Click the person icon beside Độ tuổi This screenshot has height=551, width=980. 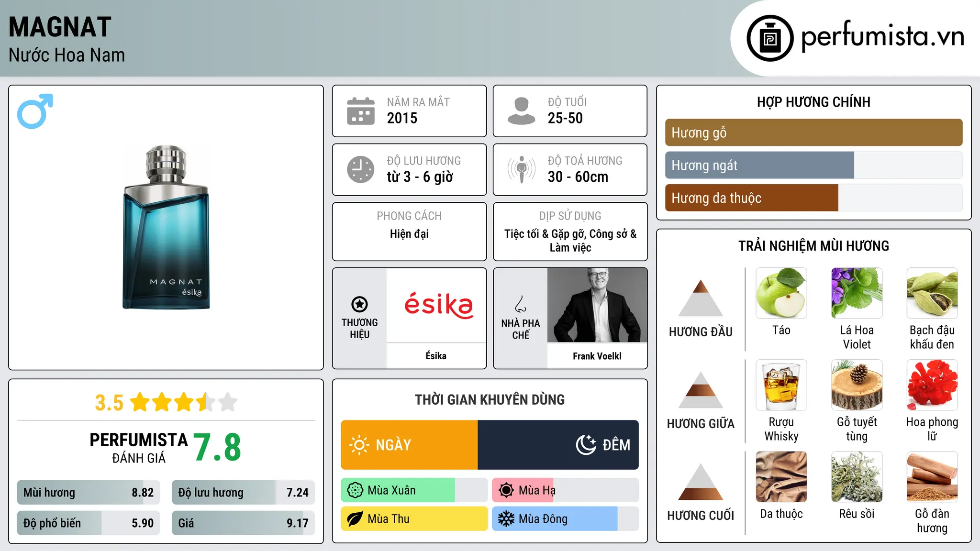(x=521, y=111)
